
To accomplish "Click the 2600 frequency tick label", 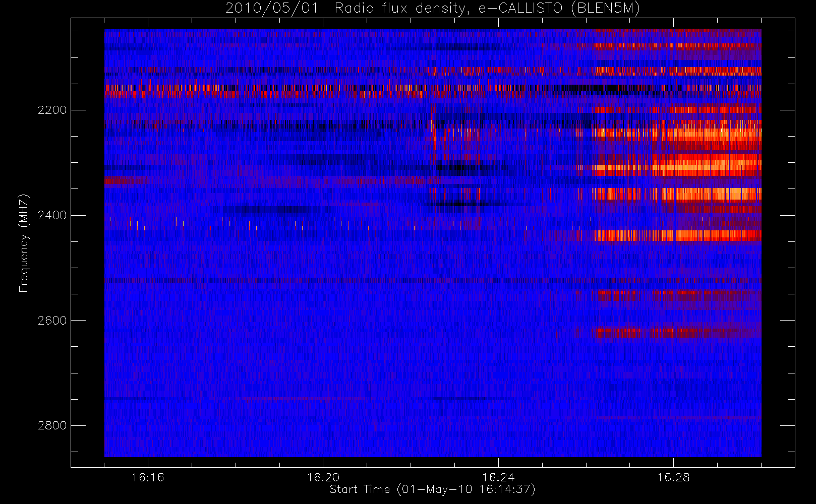I will tap(52, 321).
